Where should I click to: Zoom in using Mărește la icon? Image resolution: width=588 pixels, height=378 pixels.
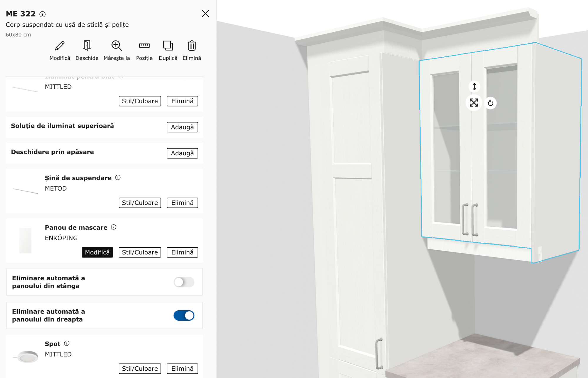click(x=116, y=46)
